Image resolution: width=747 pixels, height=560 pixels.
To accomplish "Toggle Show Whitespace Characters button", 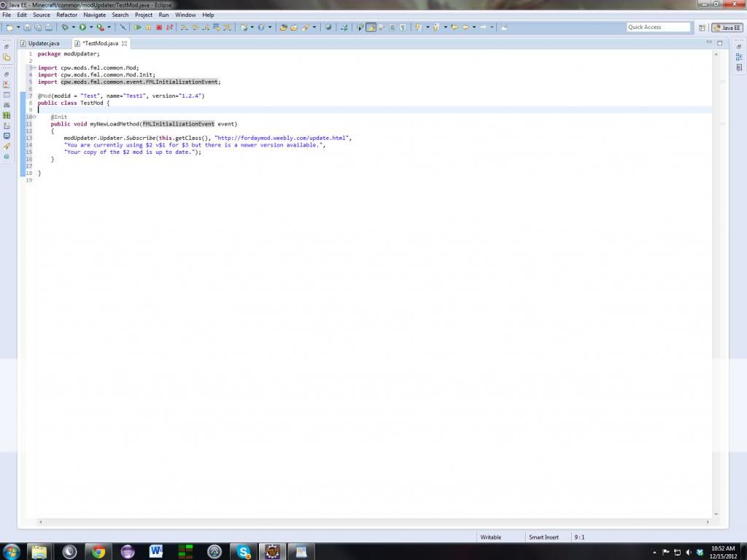I will point(403,28).
